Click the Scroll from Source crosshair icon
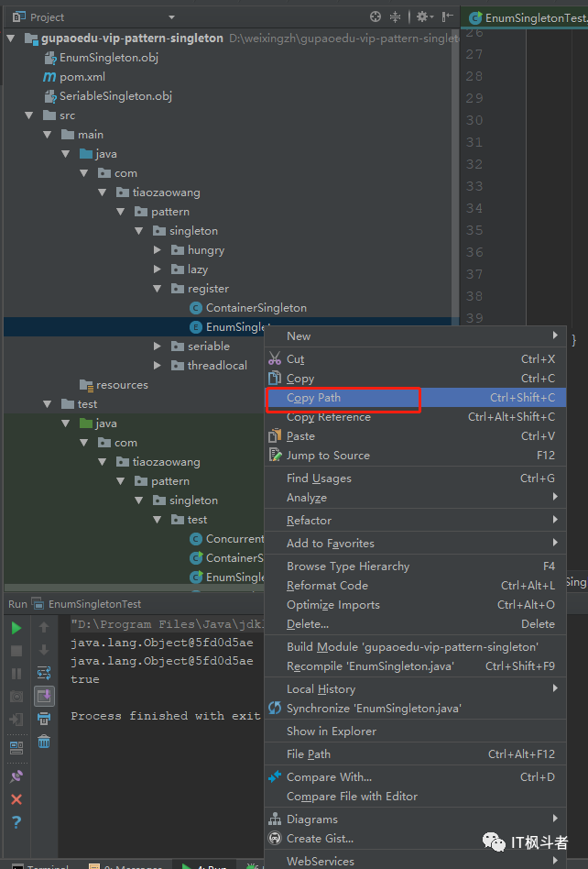Viewport: 588px width, 869px height. click(376, 16)
